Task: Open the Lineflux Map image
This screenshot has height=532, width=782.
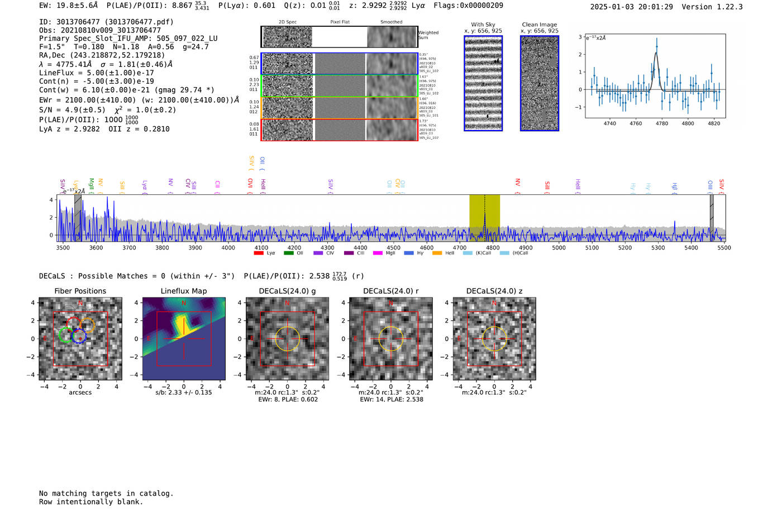Action: (184, 339)
